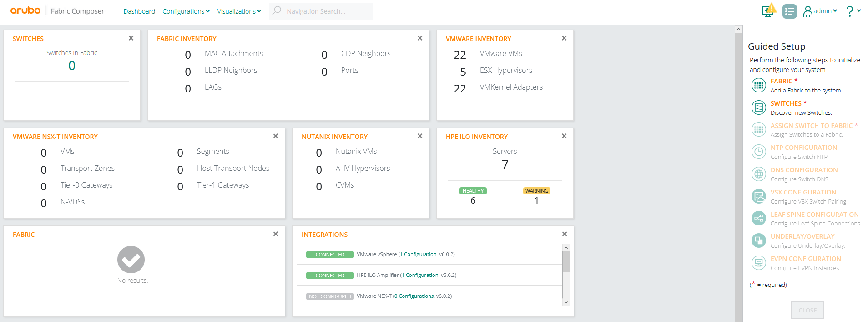Screen dimensions: 868x322
Task: Click the NTP CONFIGURATION step link
Action: [x=804, y=148]
